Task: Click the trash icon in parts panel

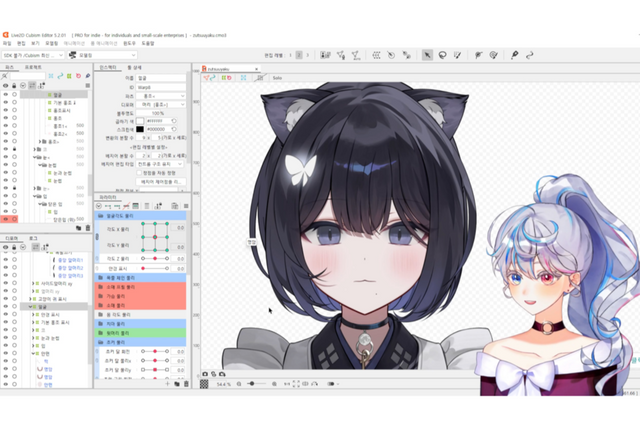Action: coord(86,228)
